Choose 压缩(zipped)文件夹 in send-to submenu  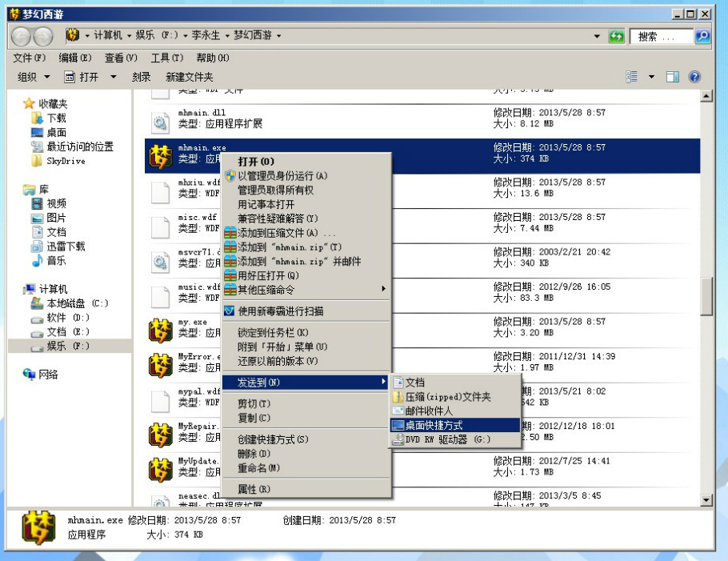(455, 397)
